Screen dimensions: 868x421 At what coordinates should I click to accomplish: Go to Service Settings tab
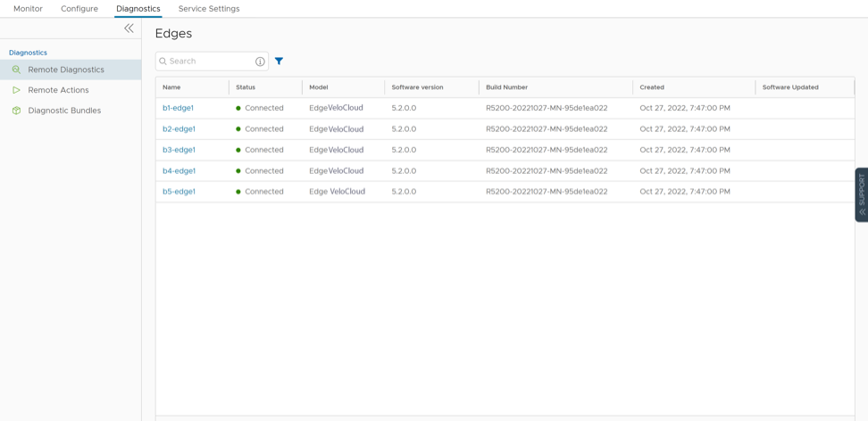pos(209,9)
